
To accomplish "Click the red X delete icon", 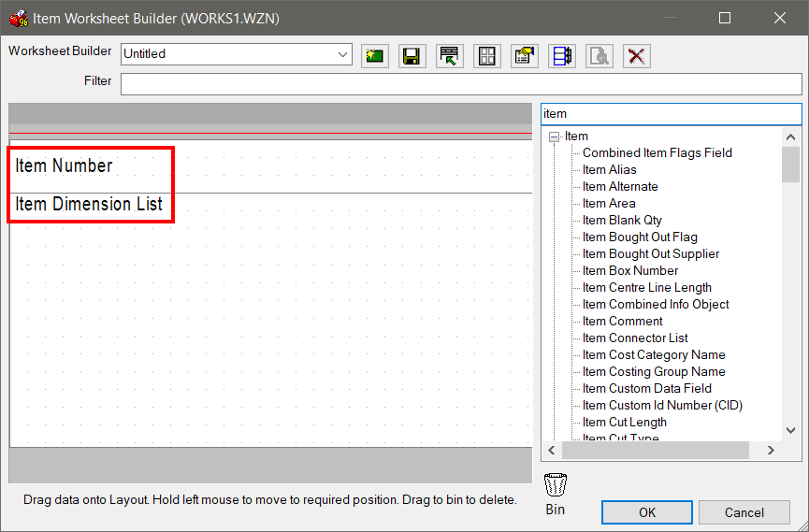I will coord(637,56).
